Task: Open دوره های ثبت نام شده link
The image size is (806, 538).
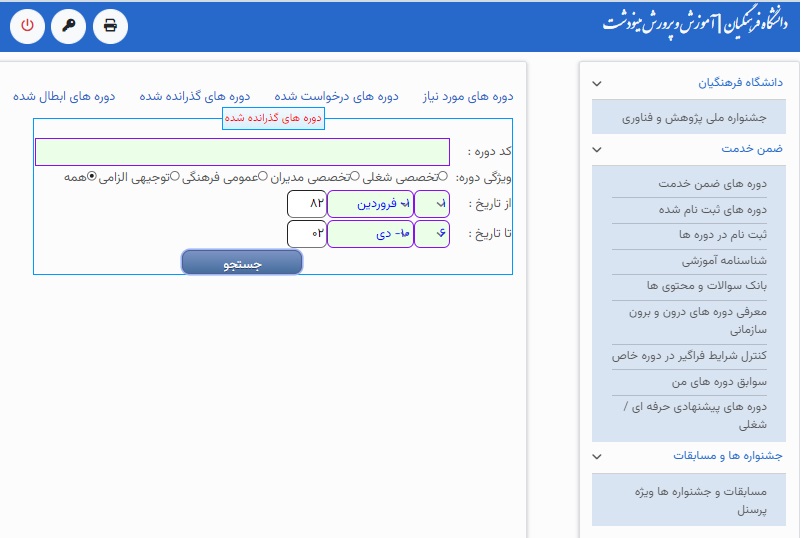Action: [x=712, y=209]
